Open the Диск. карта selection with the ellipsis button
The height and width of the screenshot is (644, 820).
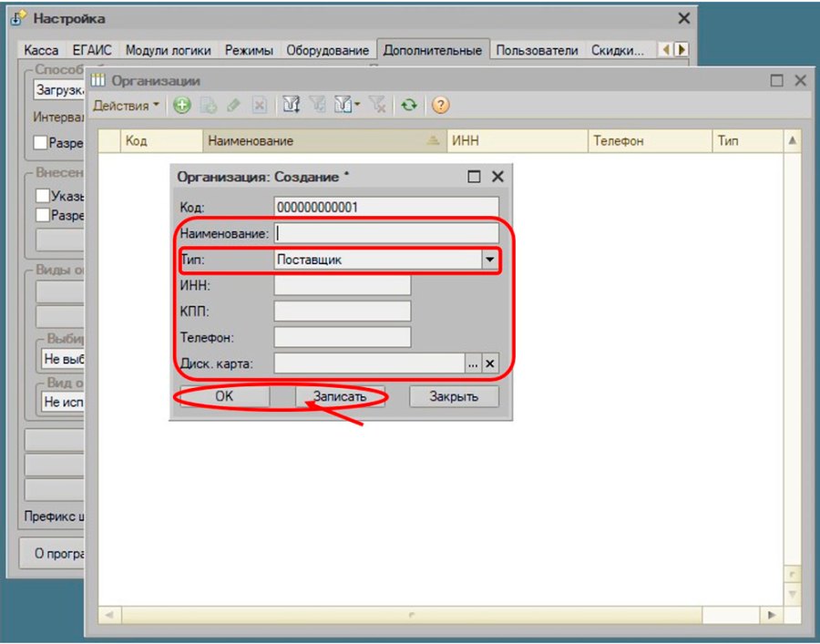click(x=473, y=363)
